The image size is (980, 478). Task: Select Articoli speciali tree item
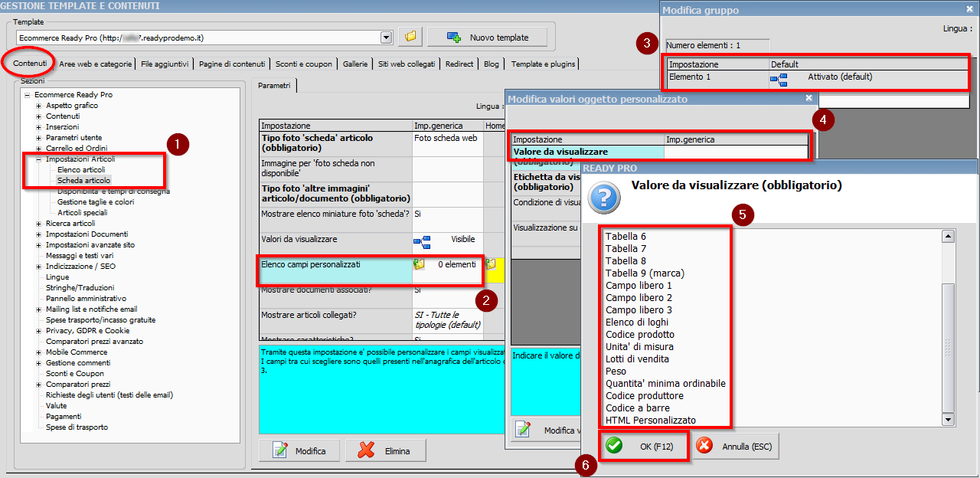tap(82, 213)
